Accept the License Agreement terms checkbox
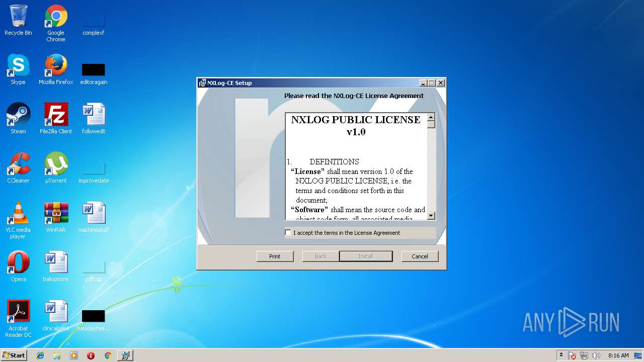This screenshot has width=644, height=362. (x=288, y=233)
